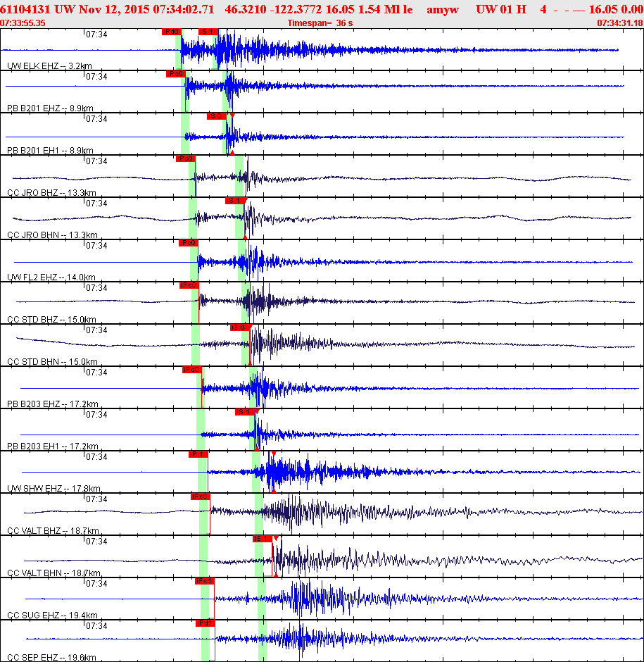Screen dimensions: 644x662
Task: Click the red triangle below PB B201 EH1 S pick
Action: pos(232,152)
